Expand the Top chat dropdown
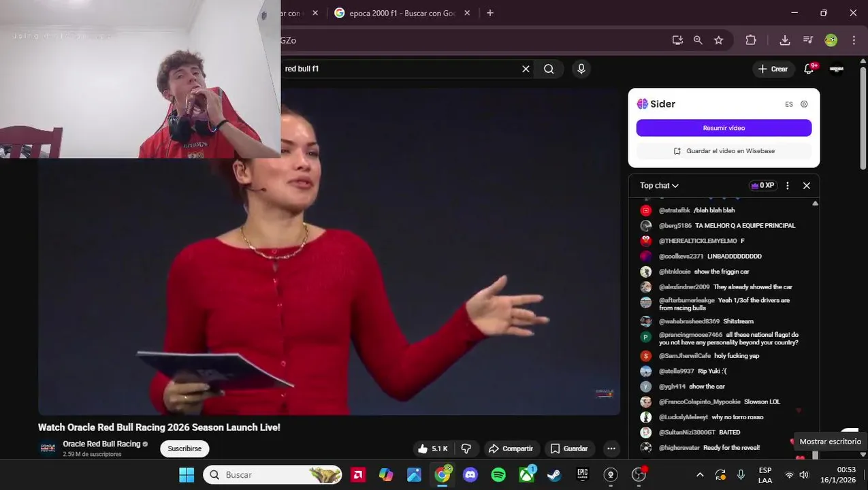The image size is (868, 490). [659, 186]
